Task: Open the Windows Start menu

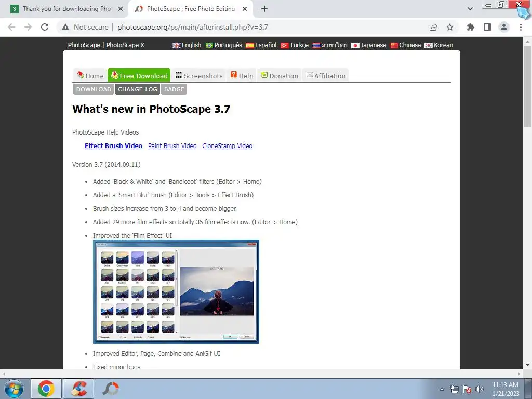Action: click(x=14, y=389)
